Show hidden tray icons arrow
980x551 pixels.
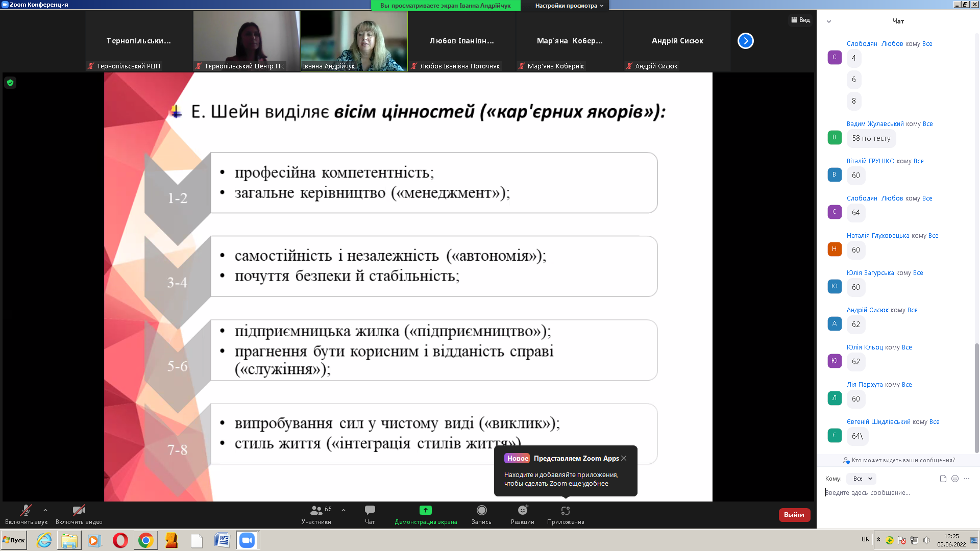878,539
